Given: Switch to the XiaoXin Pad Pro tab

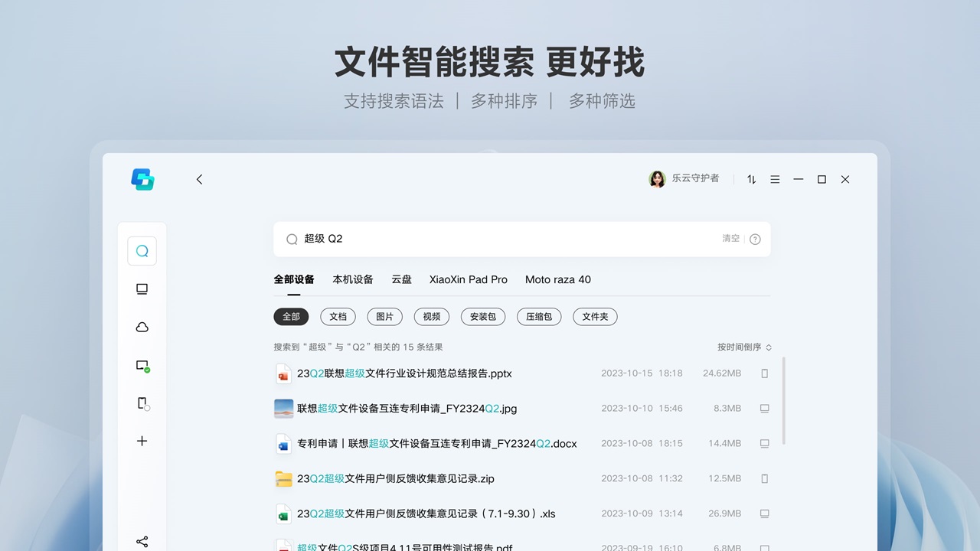Looking at the screenshot, I should click(468, 279).
